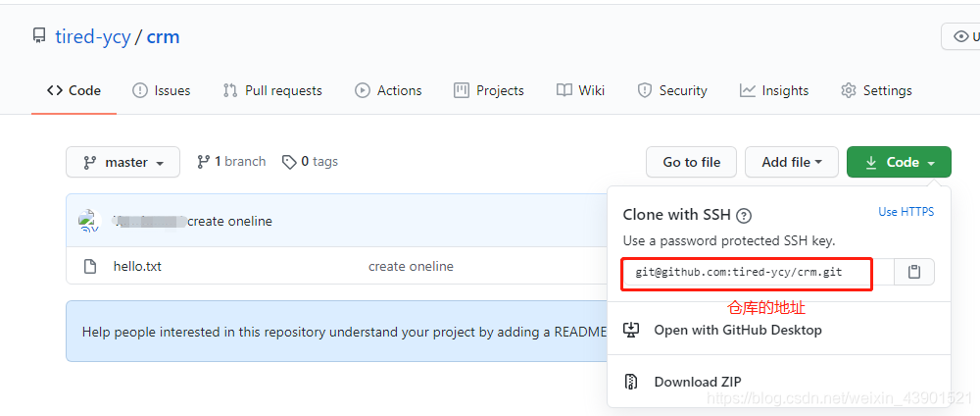Open repository Settings tab

(876, 90)
